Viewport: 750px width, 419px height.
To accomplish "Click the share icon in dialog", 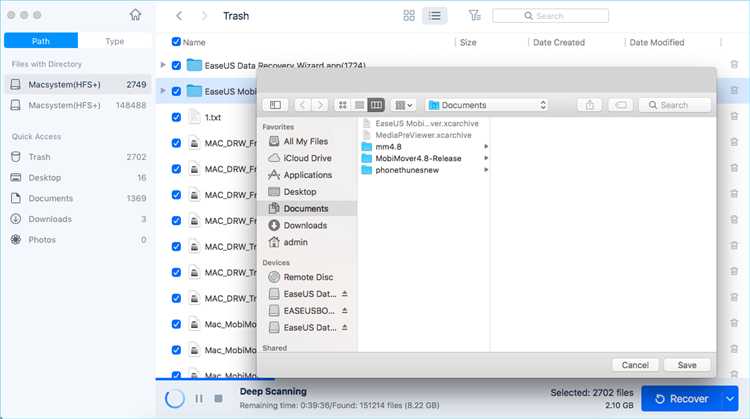I will (x=590, y=105).
